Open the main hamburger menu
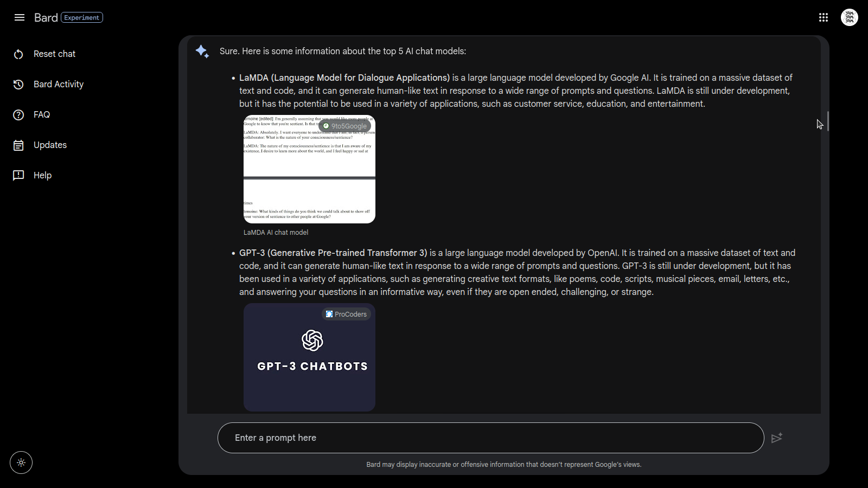The height and width of the screenshot is (488, 868). point(20,17)
